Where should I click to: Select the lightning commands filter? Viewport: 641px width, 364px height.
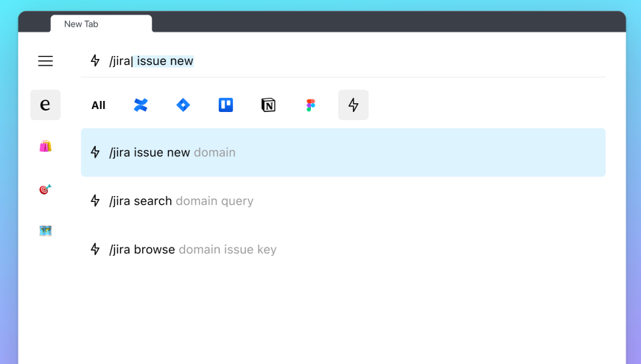(354, 105)
